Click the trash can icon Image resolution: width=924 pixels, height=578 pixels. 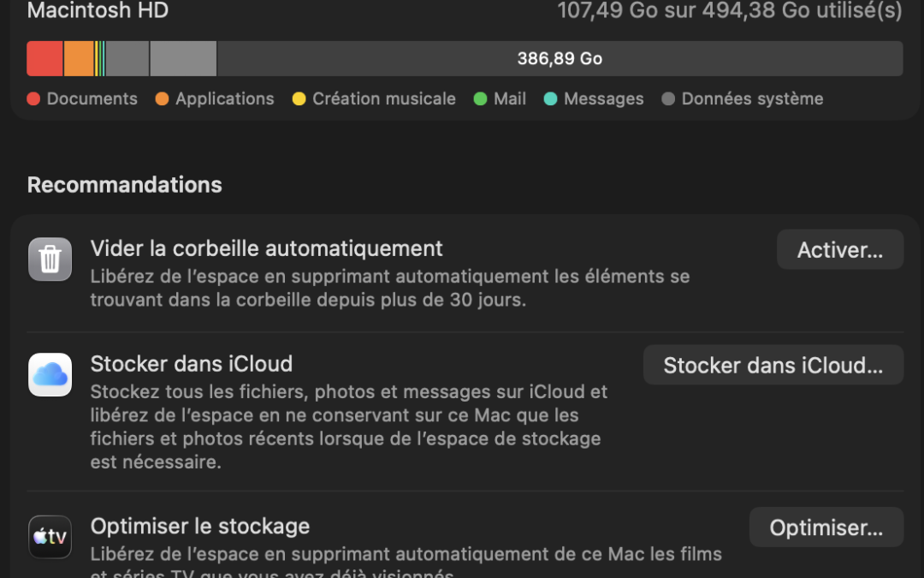pyautogui.click(x=50, y=259)
